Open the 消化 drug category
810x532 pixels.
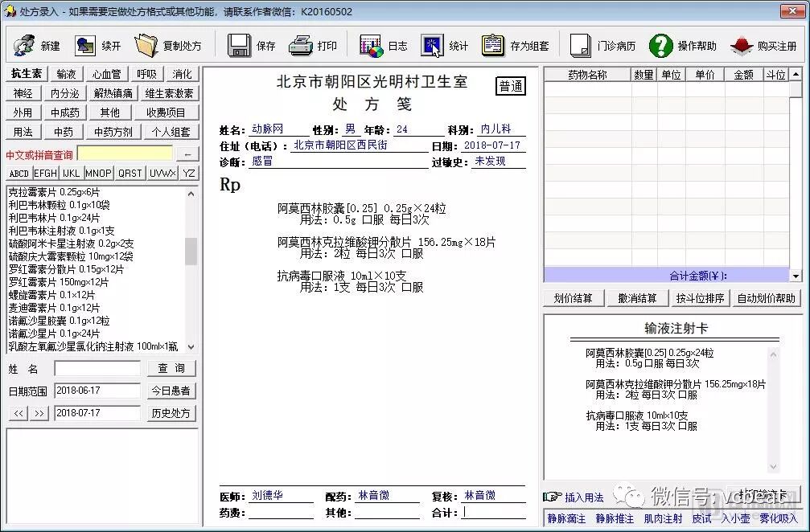(x=183, y=74)
